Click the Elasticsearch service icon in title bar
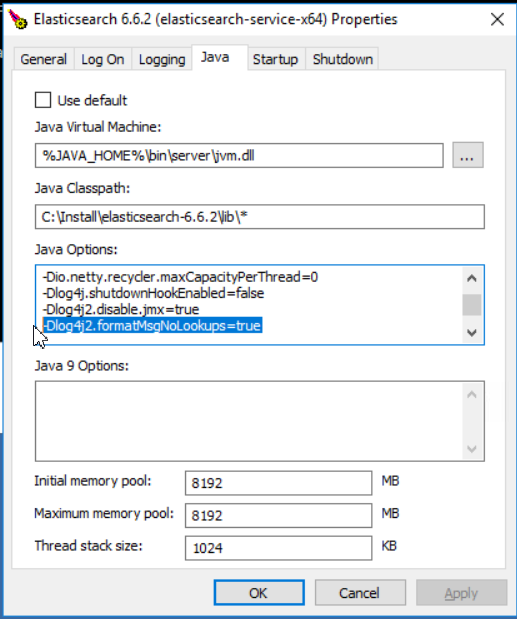517x619 pixels. tap(18, 19)
